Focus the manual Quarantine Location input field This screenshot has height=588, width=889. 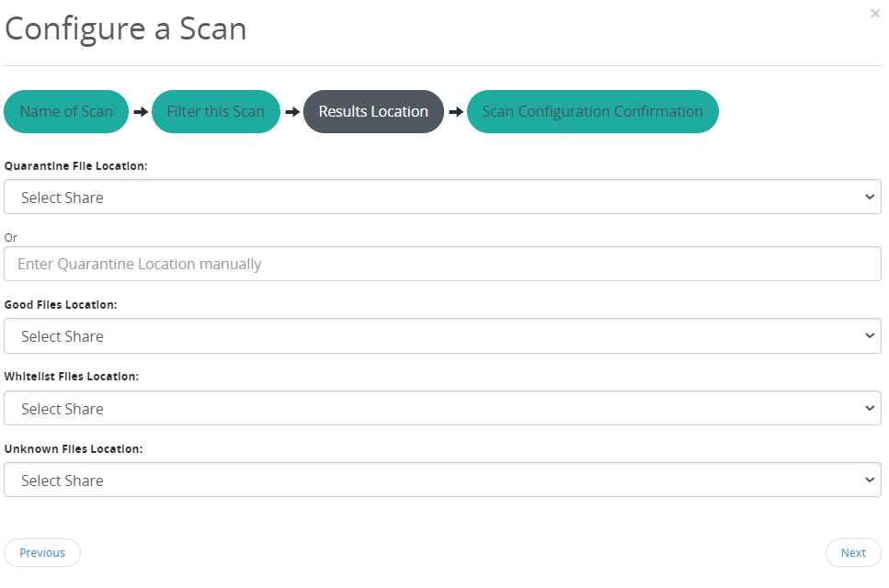coord(443,264)
